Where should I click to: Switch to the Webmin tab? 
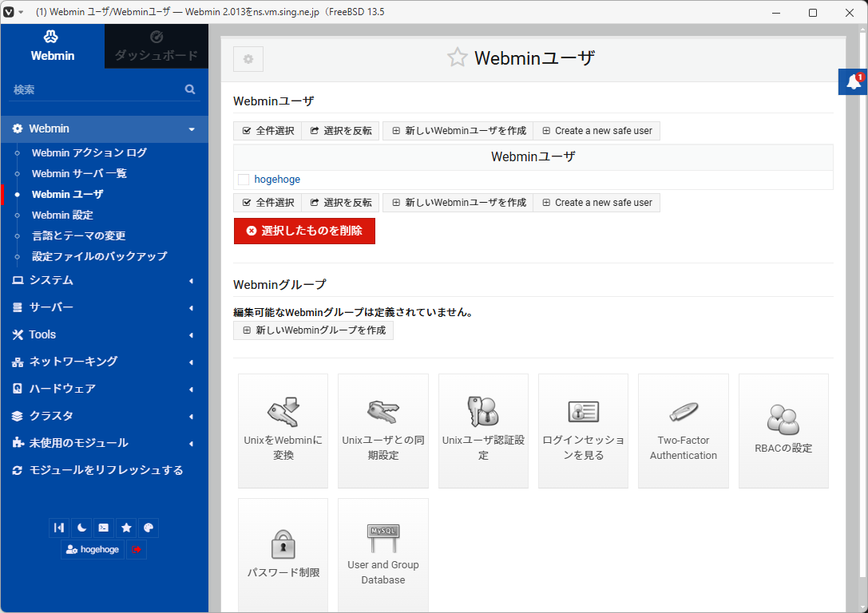point(53,46)
